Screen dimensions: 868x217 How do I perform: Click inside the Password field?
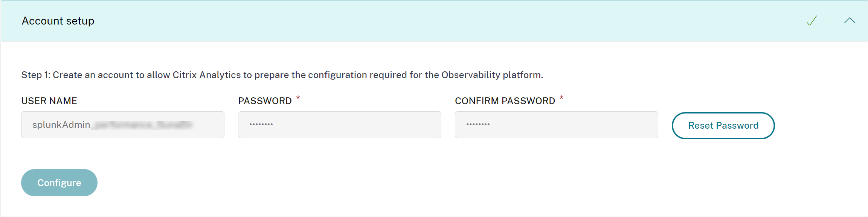point(339,125)
